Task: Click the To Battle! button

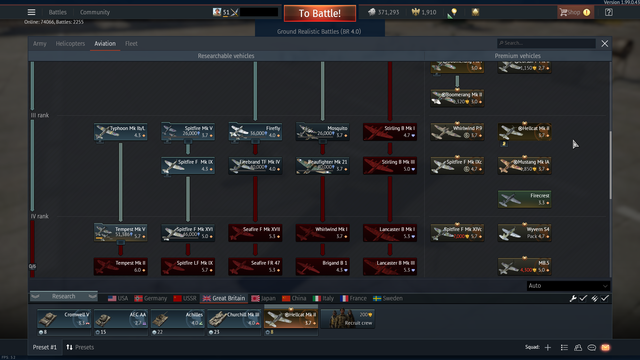Action: point(320,13)
